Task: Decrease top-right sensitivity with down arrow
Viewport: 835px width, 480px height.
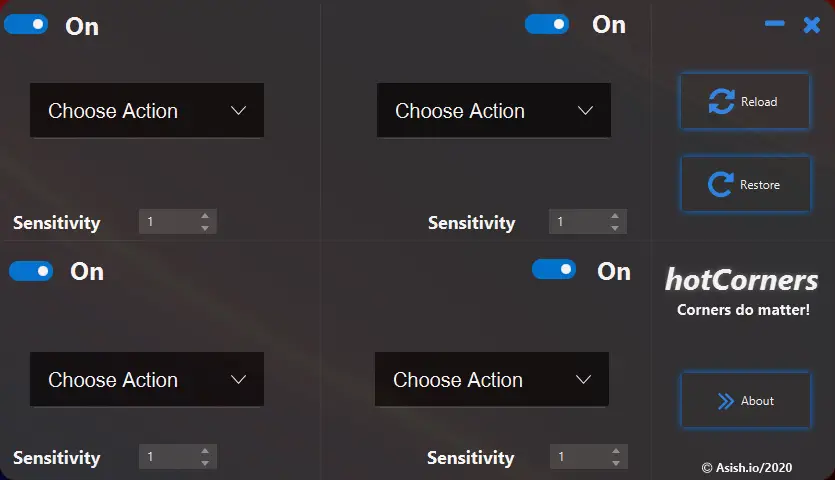Action: click(x=616, y=228)
